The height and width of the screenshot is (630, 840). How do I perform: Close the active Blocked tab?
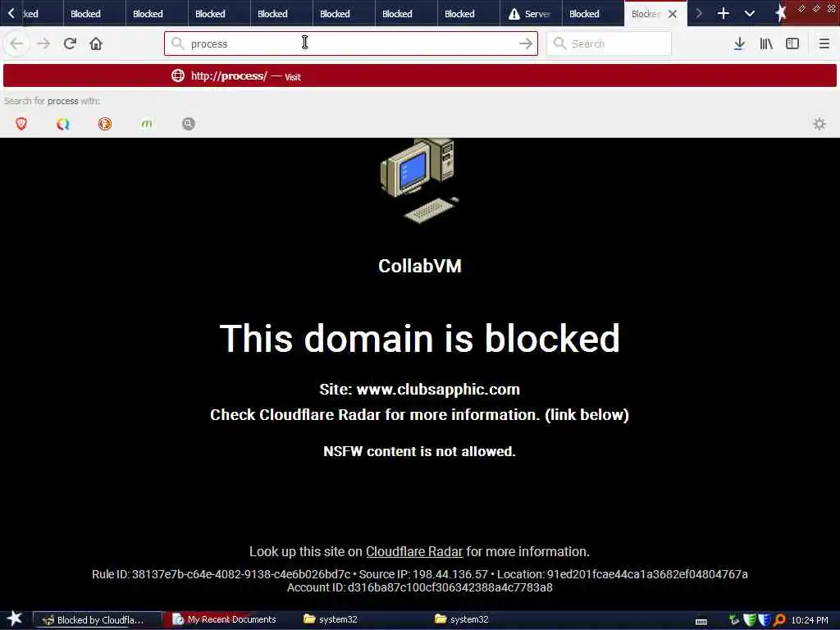click(673, 14)
